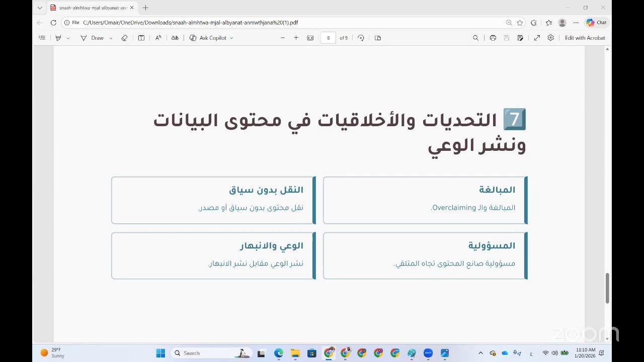The image size is (644, 362).
Task: Click text mentioning Overclaiming
Action: [473, 208]
